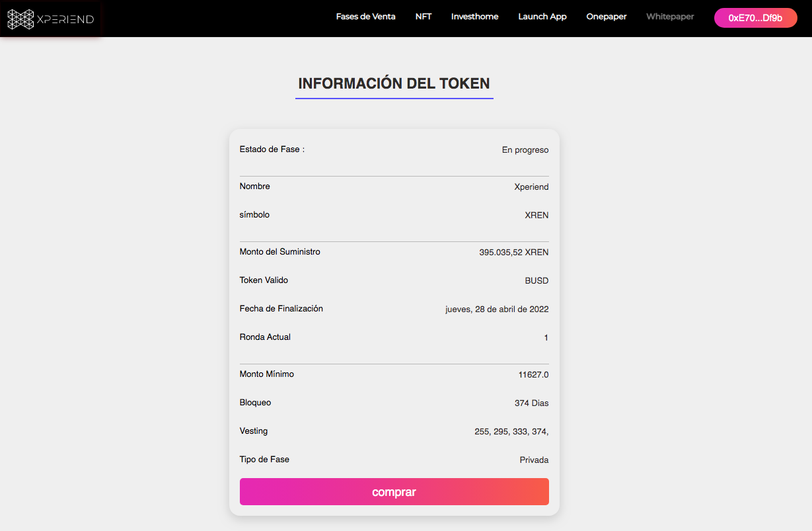Open the Whitepaper nav item

tap(670, 17)
